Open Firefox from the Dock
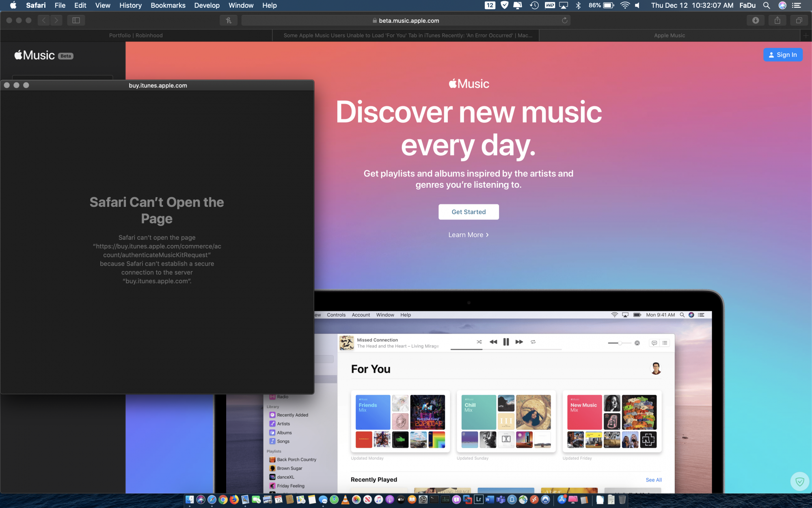Viewport: 812px width, 508px height. 234,500
